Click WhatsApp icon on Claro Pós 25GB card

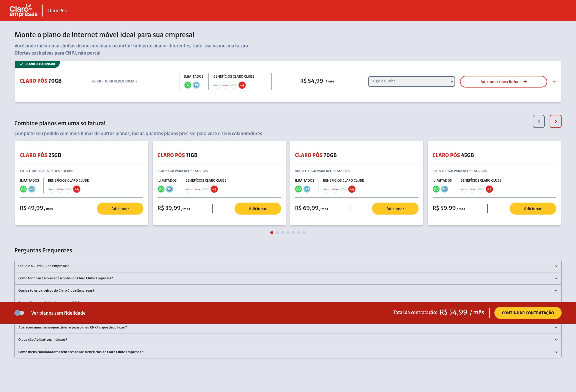23,189
